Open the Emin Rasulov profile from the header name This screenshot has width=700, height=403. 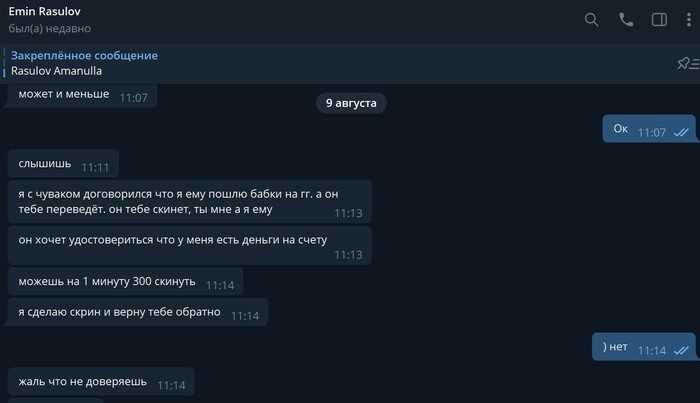pos(45,11)
